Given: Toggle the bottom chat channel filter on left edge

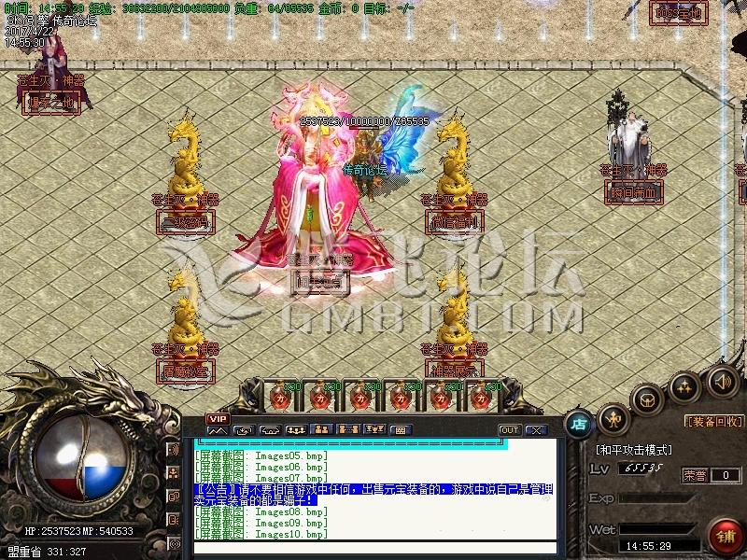Looking at the screenshot, I should 174,542.
